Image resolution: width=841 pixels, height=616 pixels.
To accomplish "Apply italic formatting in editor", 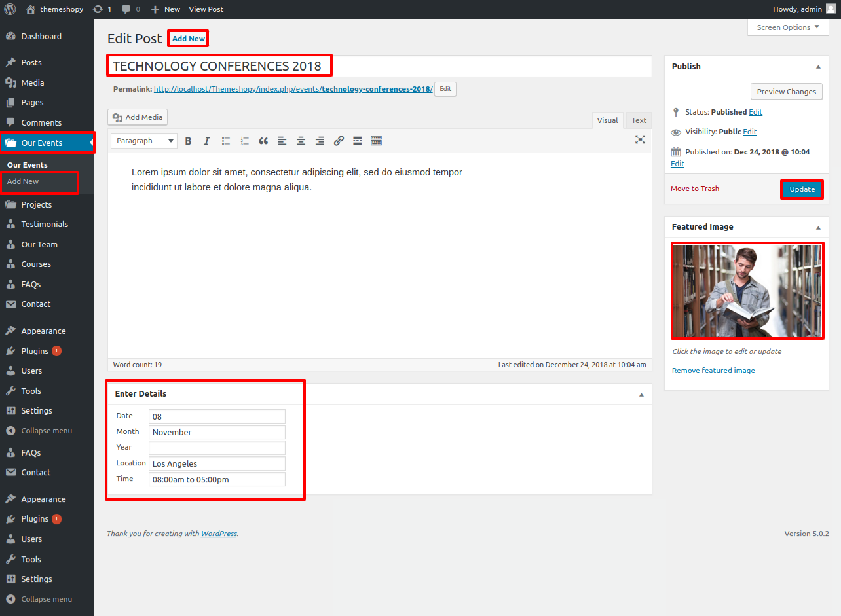I will pos(207,141).
